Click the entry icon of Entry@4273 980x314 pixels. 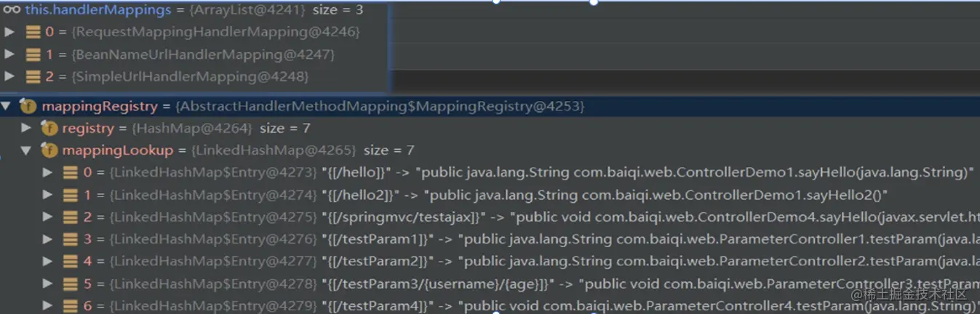tap(71, 172)
